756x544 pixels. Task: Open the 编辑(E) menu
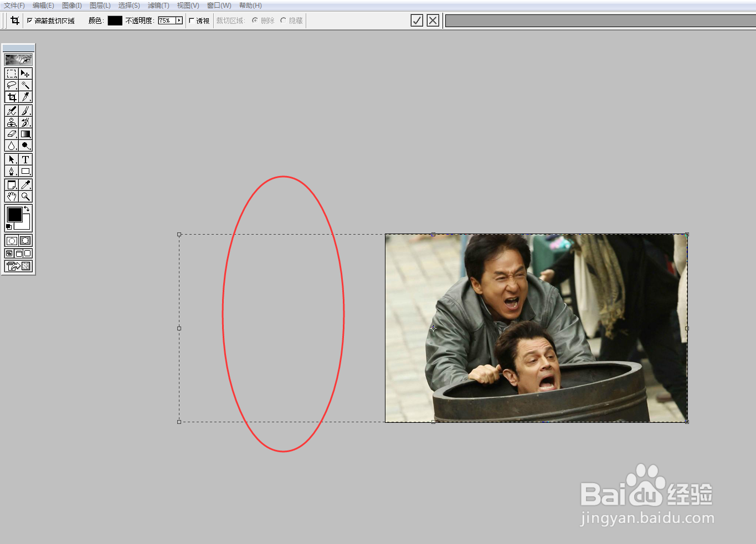tap(43, 5)
